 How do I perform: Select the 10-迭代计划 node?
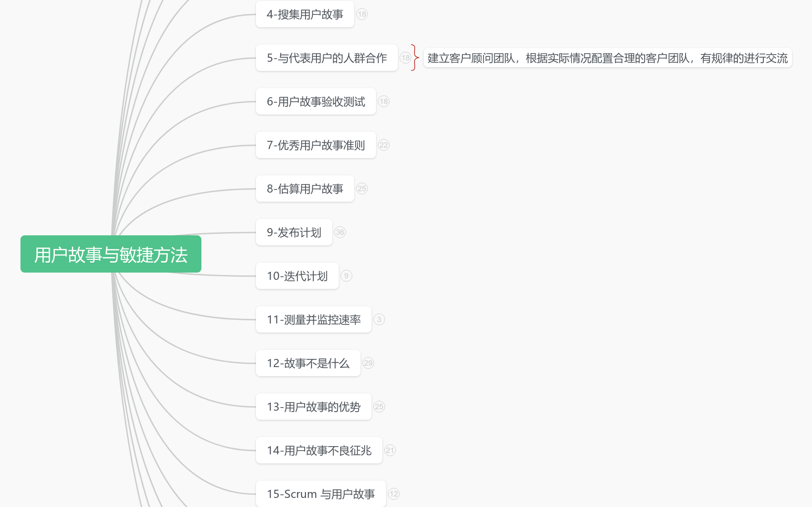297,276
